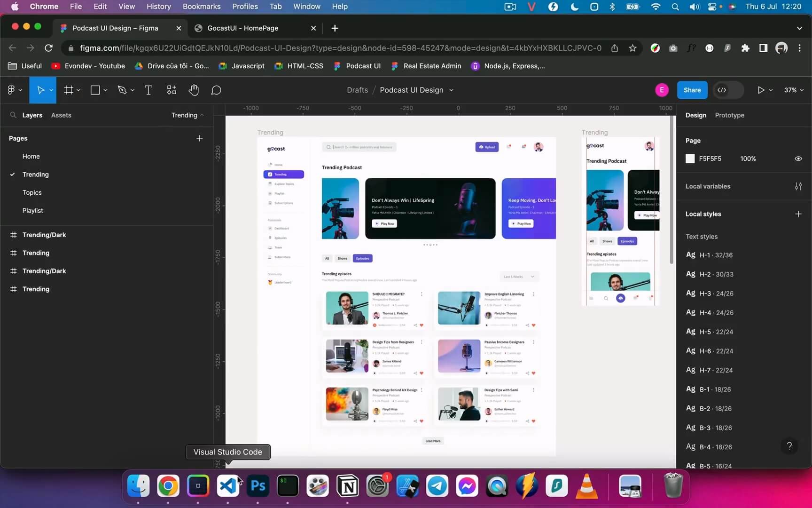Collapse the Trending pages list chevron
This screenshot has height=508, width=812.
pyautogui.click(x=202, y=115)
